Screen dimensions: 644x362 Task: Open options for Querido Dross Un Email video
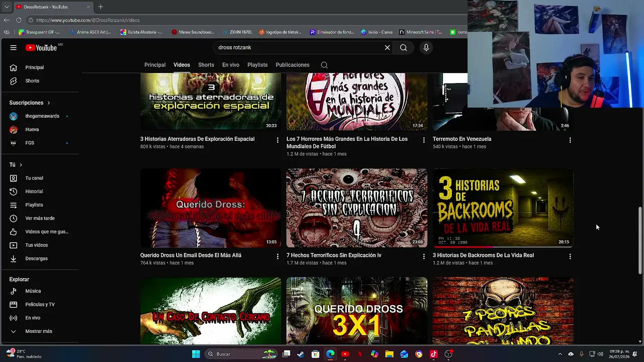point(277,256)
